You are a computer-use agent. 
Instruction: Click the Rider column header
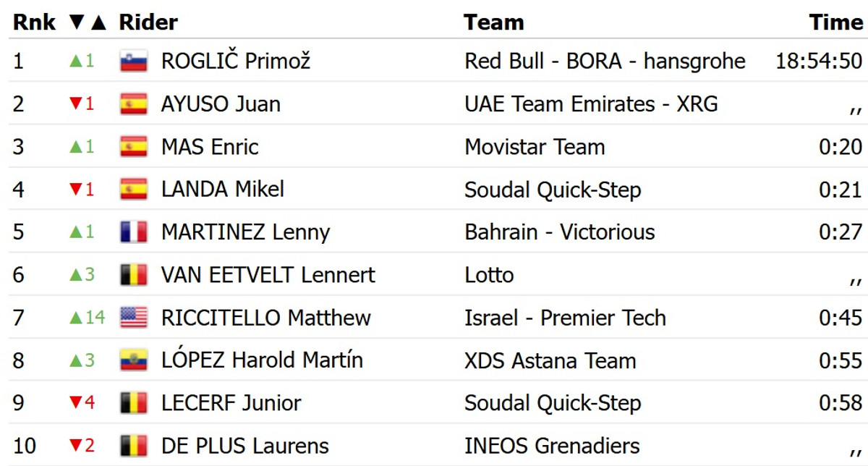pos(148,22)
